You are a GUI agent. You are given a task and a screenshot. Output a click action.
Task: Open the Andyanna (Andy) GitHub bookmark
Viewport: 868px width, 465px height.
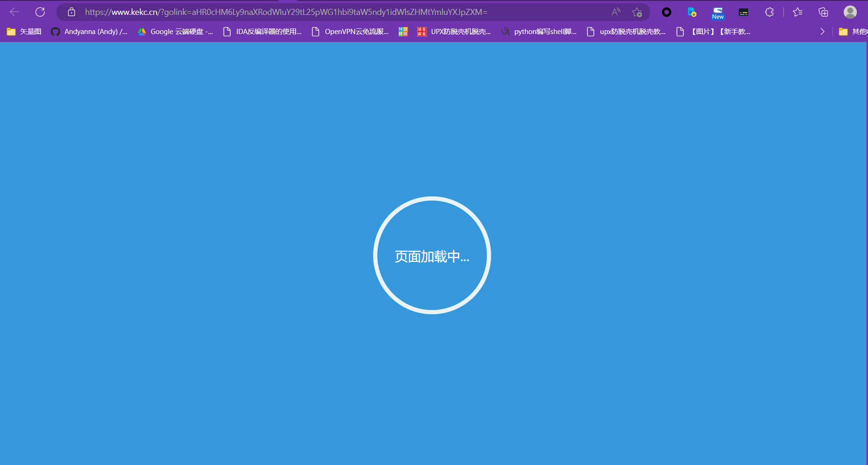click(89, 32)
